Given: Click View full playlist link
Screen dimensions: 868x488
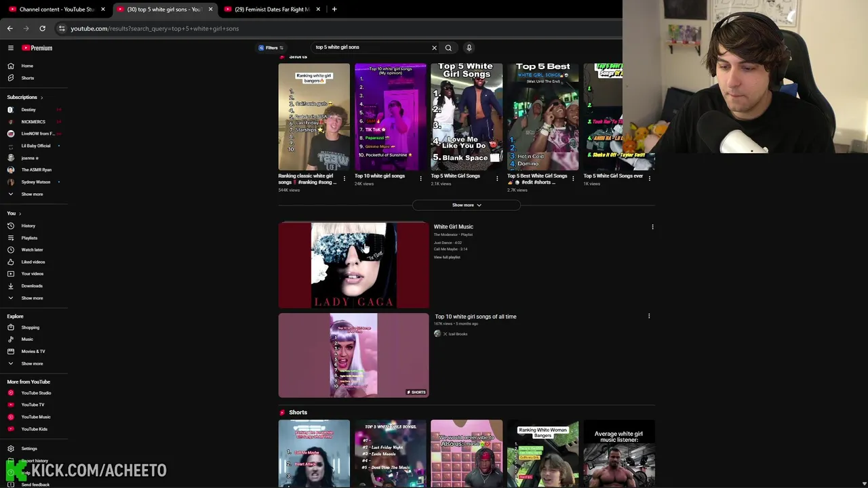Looking at the screenshot, I should coord(447,258).
